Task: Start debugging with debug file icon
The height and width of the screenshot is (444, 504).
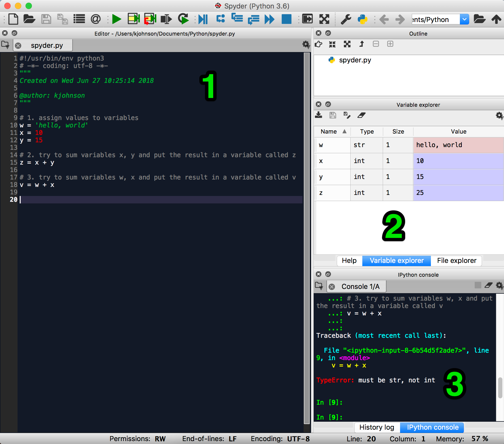Action: click(203, 19)
